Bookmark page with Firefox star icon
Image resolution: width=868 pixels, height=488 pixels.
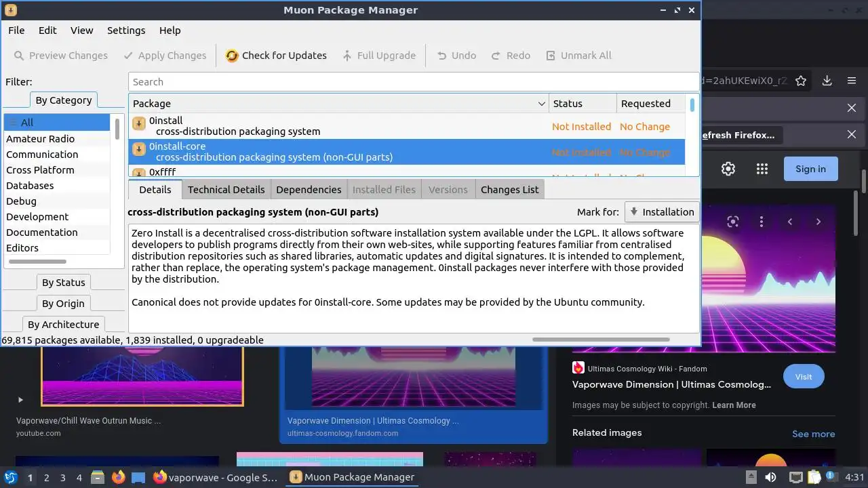point(801,81)
